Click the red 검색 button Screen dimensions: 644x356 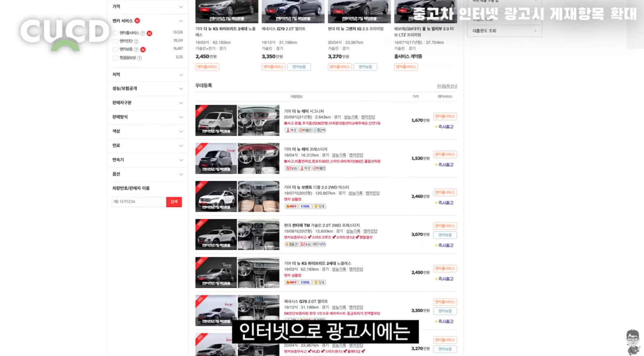click(x=174, y=202)
